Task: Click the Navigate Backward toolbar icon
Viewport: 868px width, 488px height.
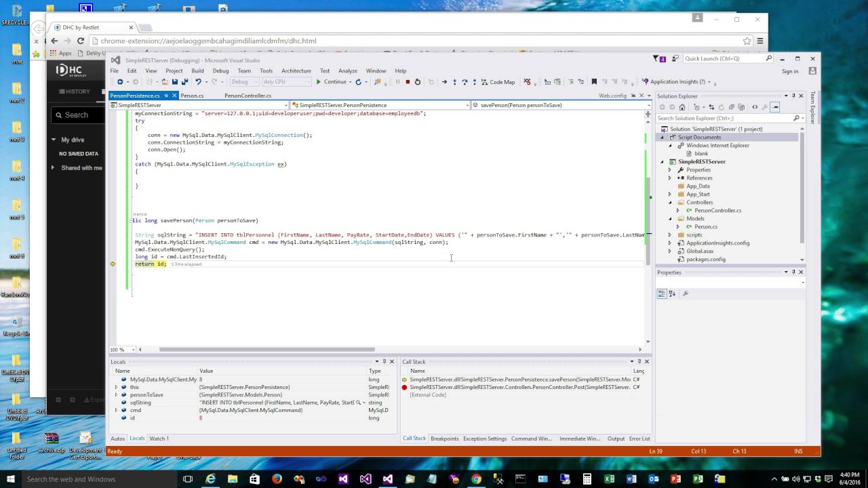Action: pyautogui.click(x=120, y=82)
